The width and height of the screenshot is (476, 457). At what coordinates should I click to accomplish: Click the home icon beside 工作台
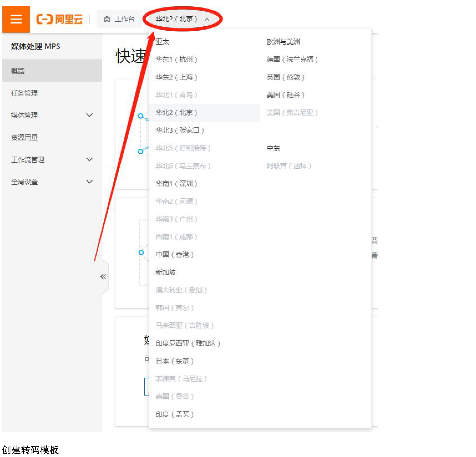tap(107, 19)
